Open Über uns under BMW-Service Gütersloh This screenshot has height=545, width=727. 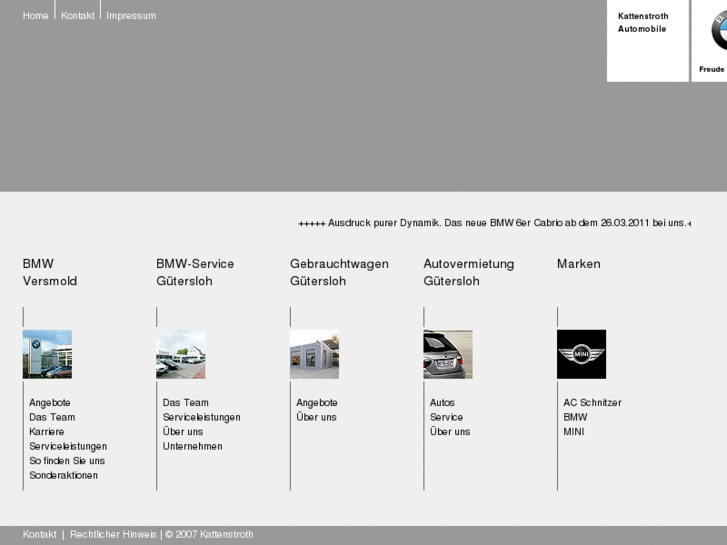(x=183, y=432)
